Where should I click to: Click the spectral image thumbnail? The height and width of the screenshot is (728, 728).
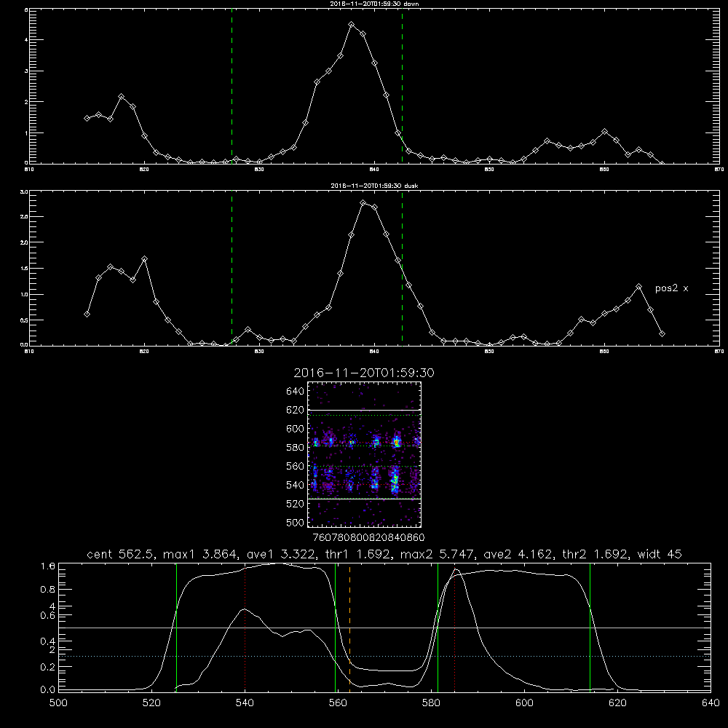[364, 454]
